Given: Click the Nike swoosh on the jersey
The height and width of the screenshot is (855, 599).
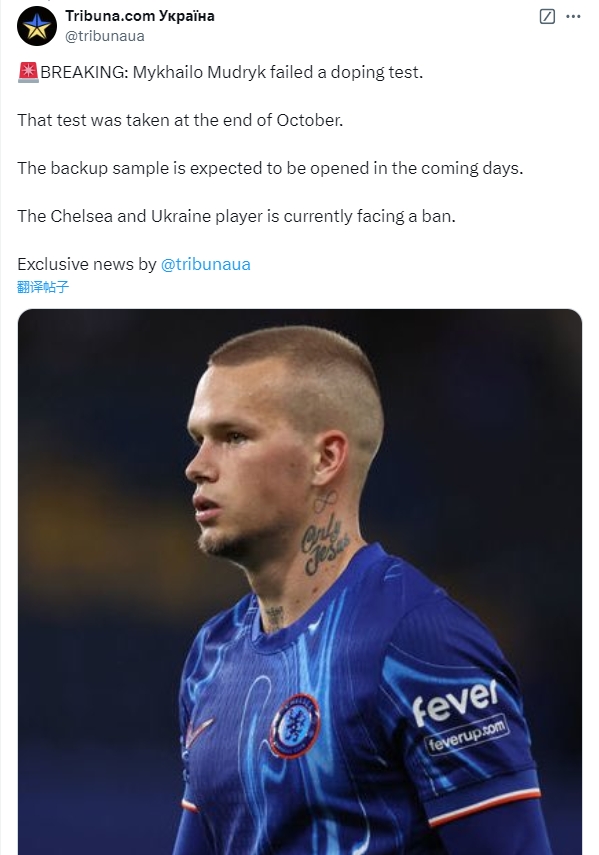Looking at the screenshot, I should pos(198,732).
